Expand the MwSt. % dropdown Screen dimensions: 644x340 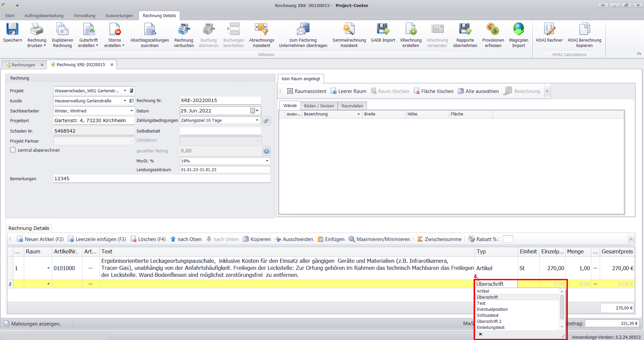[x=267, y=161]
